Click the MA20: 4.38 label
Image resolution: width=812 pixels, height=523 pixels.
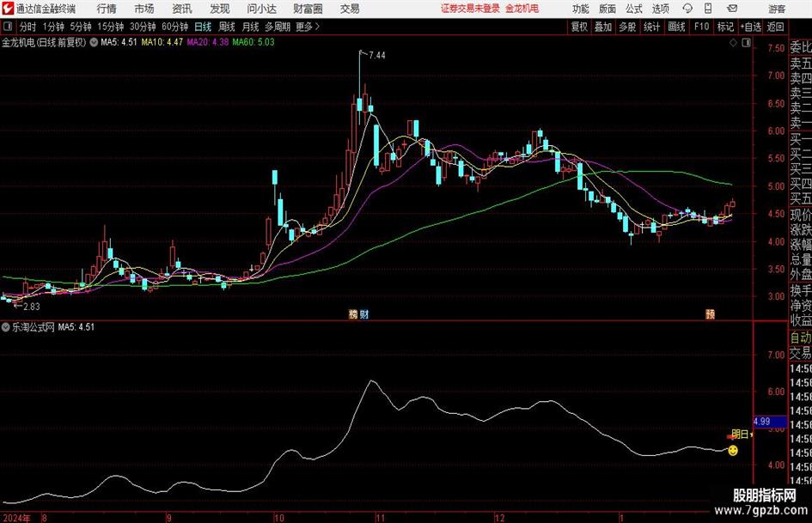(208, 42)
